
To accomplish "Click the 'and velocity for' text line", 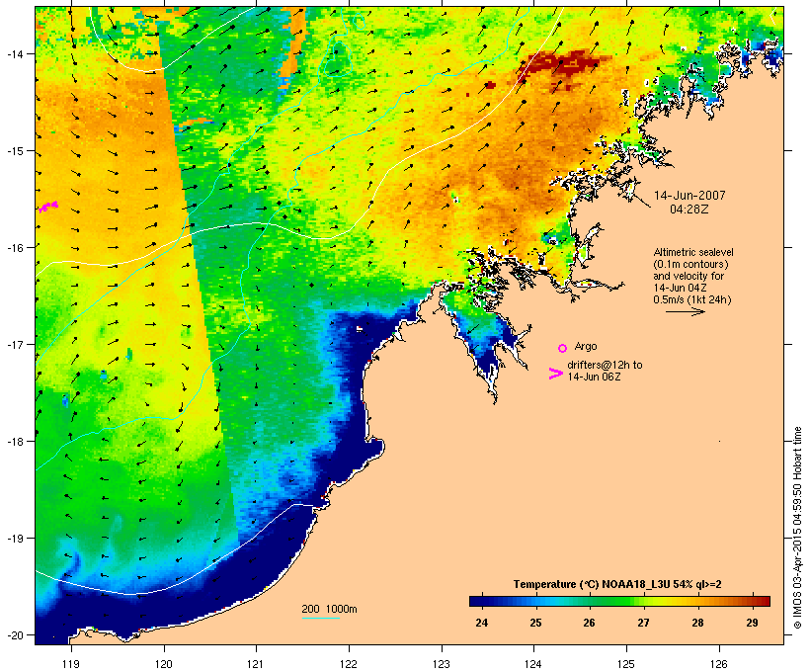I will [688, 276].
